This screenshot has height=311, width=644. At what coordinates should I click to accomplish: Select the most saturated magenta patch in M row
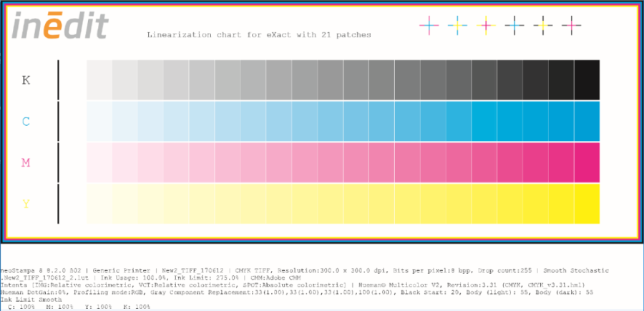(587, 162)
